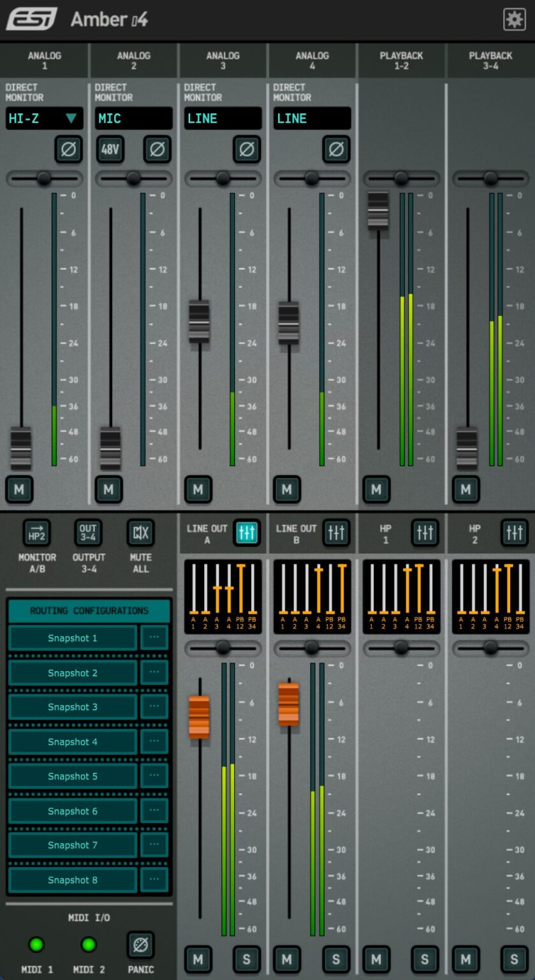Load Snapshot 7 routing configuration
This screenshot has width=535, height=980.
73,845
